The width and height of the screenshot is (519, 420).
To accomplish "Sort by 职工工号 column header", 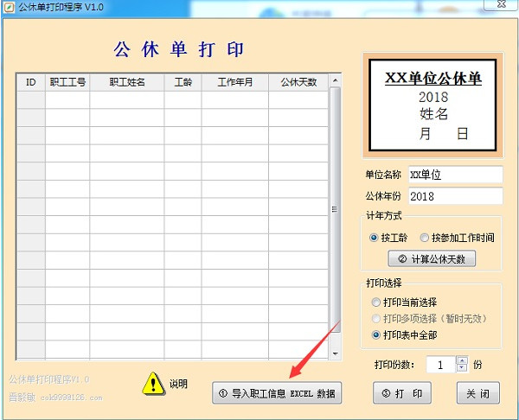I will [67, 82].
